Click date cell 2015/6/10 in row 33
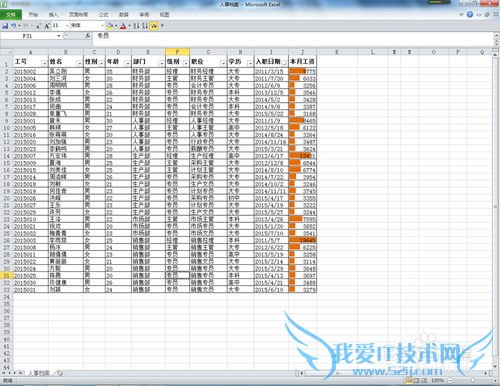Screen dimensions: 500x386 (271, 290)
